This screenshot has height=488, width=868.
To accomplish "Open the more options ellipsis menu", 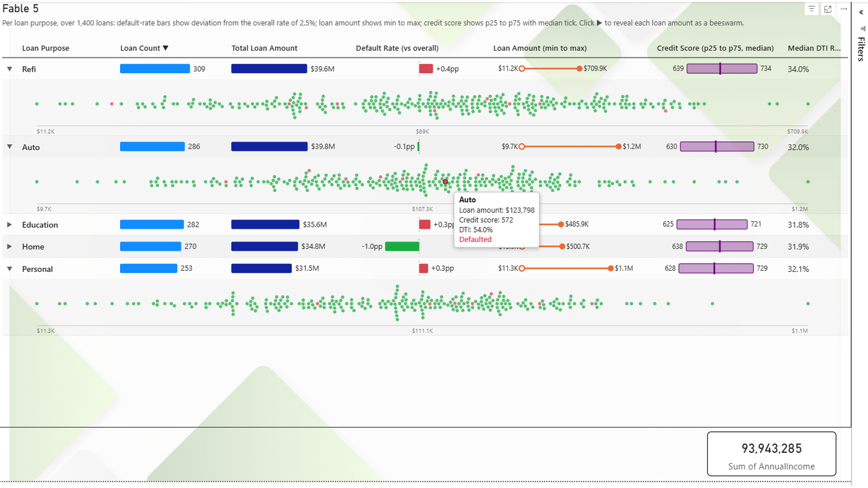I will point(844,9).
